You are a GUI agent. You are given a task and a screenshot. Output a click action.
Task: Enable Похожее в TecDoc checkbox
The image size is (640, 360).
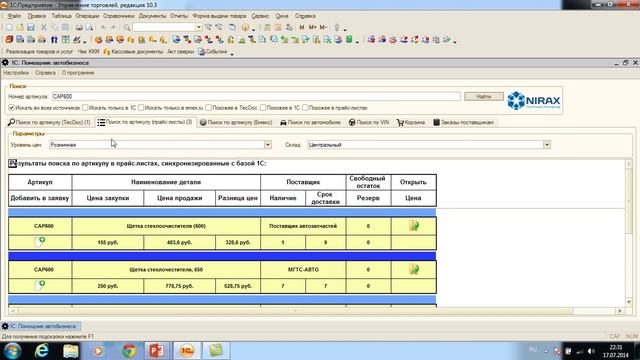208,108
